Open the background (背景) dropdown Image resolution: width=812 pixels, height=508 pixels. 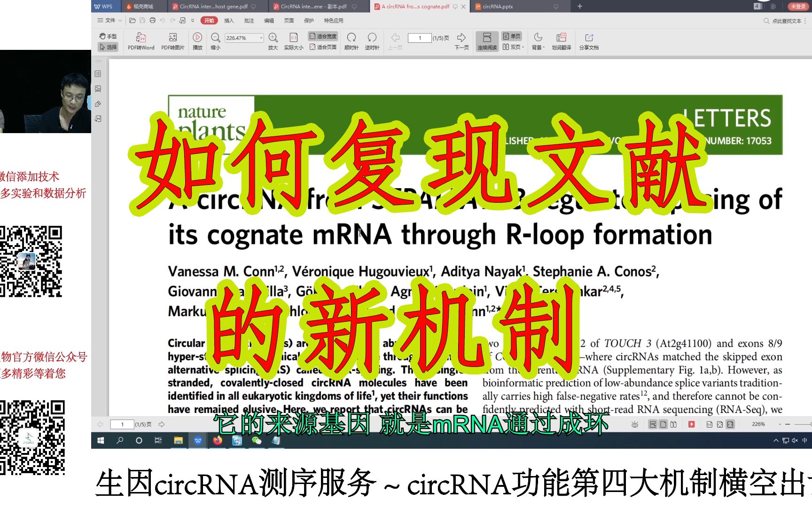tap(538, 41)
